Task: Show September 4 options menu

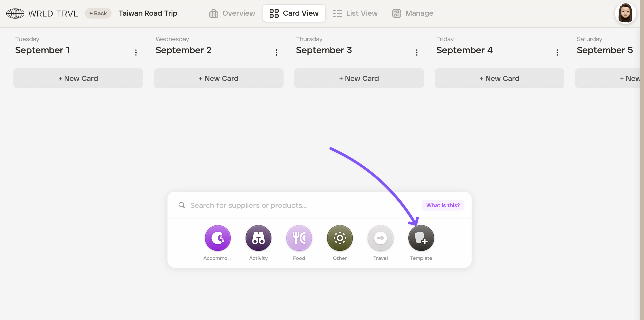Action: pos(557,52)
